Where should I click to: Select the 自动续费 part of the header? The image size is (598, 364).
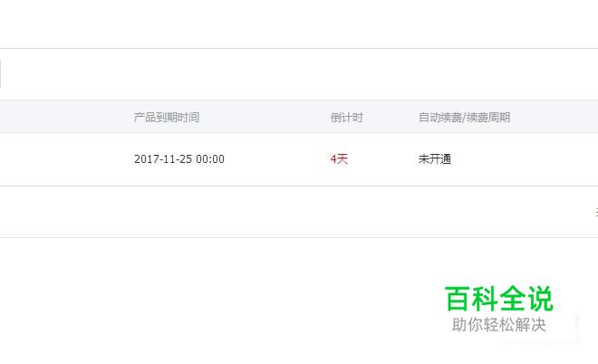click(x=440, y=117)
